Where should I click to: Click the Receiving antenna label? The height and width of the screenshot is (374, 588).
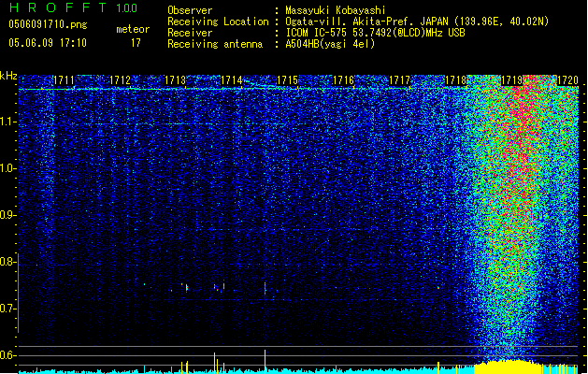click(215, 44)
